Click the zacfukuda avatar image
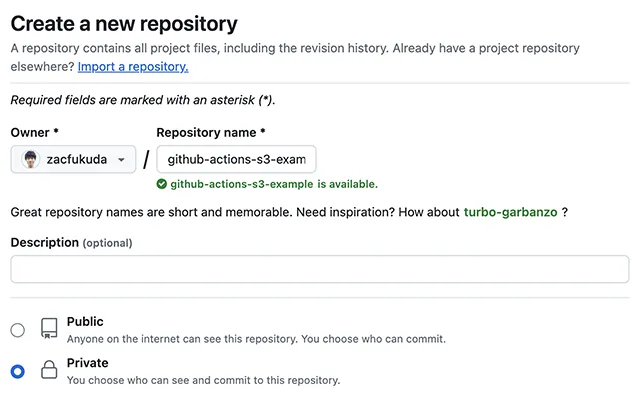The width and height of the screenshot is (640, 394). coord(30,159)
